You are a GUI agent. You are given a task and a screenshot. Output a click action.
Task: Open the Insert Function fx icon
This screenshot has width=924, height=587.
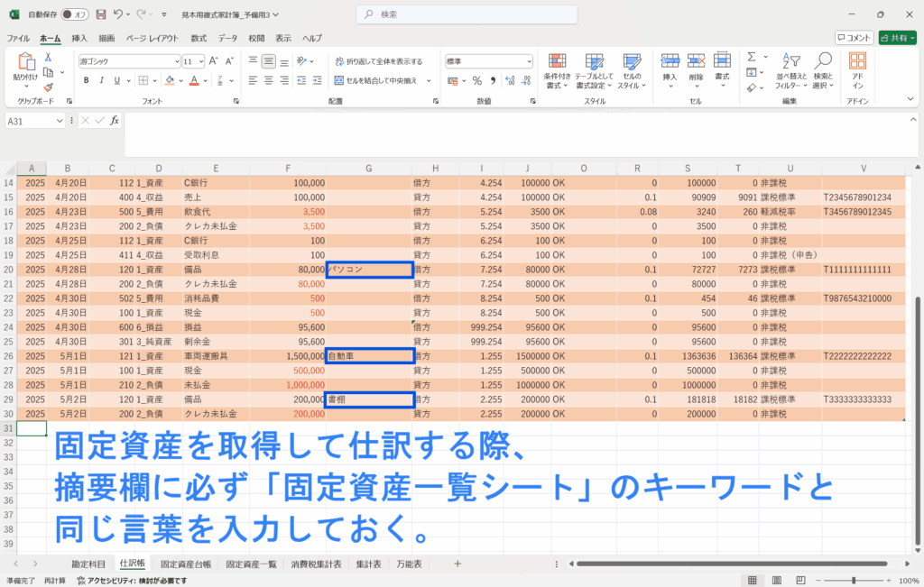[x=115, y=121]
